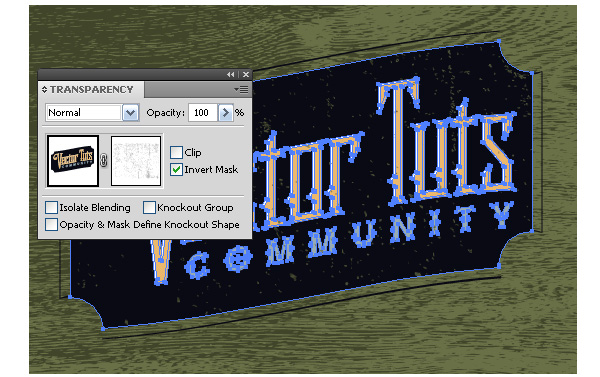Image resolution: width=600 pixels, height=377 pixels.
Task: Enable Isolate Blending
Action: click(x=51, y=207)
